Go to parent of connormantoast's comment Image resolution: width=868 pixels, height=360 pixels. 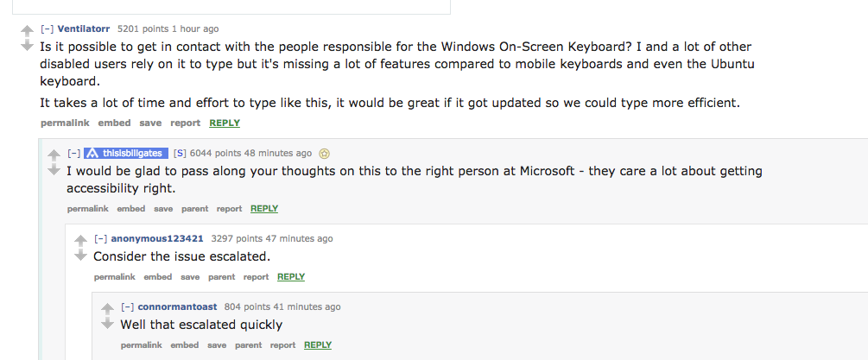pyautogui.click(x=249, y=345)
